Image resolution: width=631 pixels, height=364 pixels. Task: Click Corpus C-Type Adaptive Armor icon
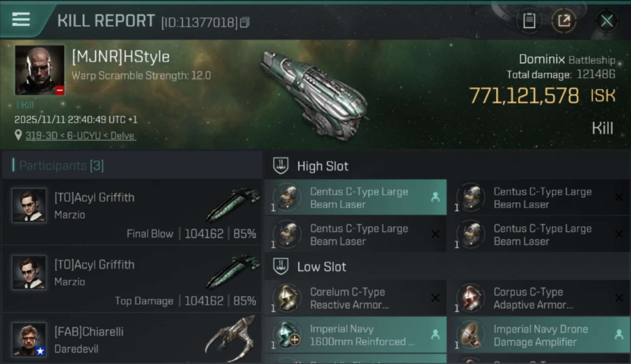(470, 298)
